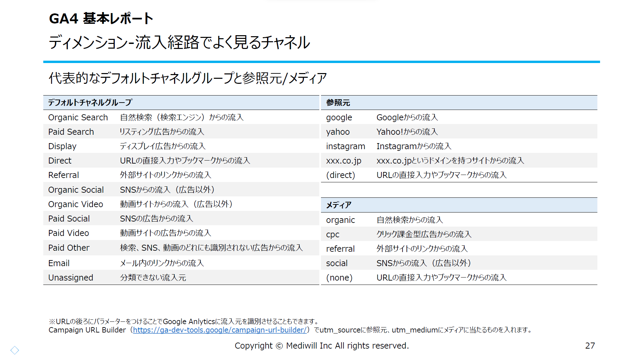Click the 'Unassigned' channel row label
This screenshot has width=644, height=362.
[x=71, y=278]
